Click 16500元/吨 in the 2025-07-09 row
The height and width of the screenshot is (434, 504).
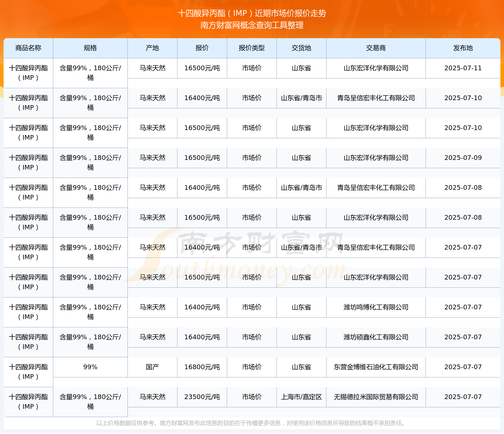pyautogui.click(x=202, y=158)
